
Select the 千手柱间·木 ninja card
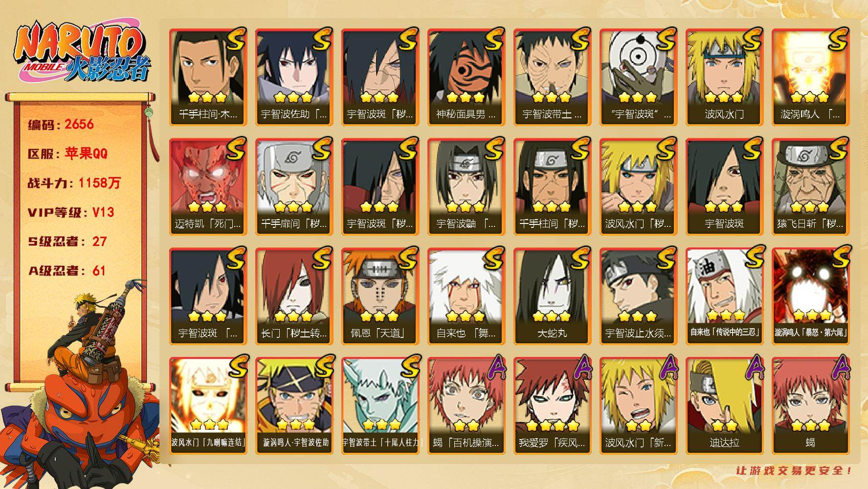(x=208, y=77)
